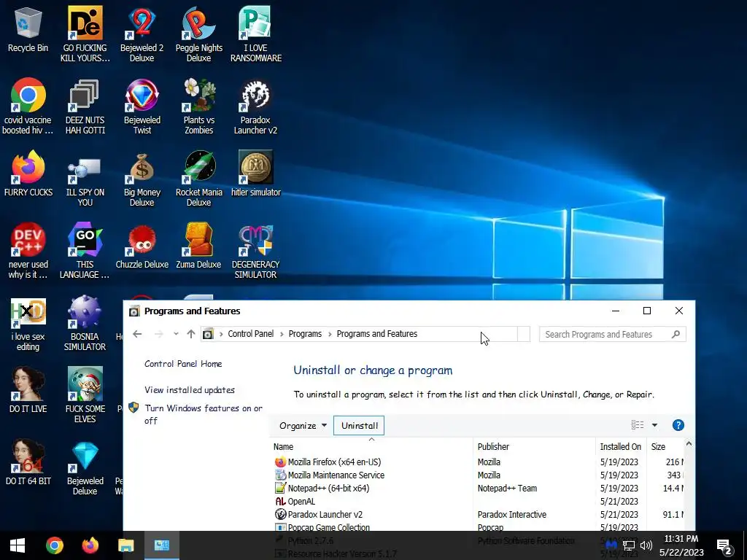
Task: Open the Windows Start menu
Action: [x=18, y=545]
